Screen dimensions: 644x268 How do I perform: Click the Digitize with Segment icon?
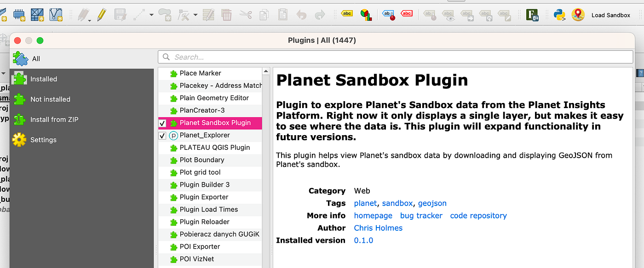[139, 15]
